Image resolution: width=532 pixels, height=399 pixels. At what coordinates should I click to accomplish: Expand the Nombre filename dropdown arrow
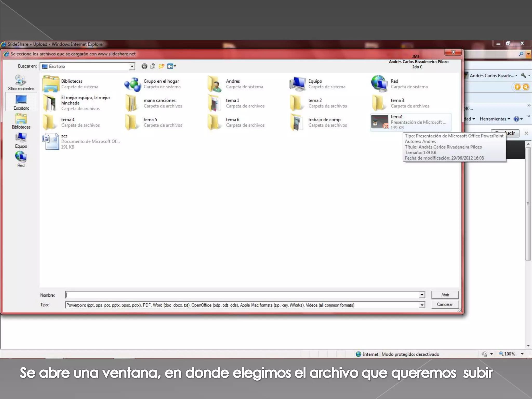point(422,295)
